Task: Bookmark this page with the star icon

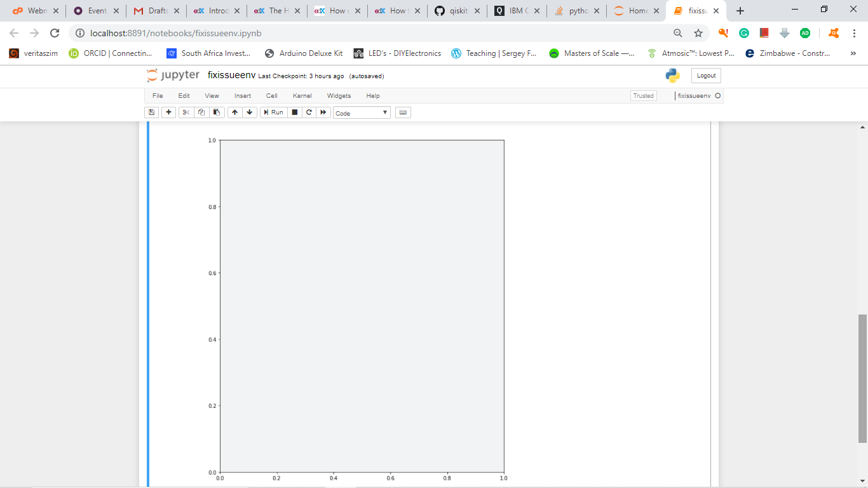Action: pos(698,33)
